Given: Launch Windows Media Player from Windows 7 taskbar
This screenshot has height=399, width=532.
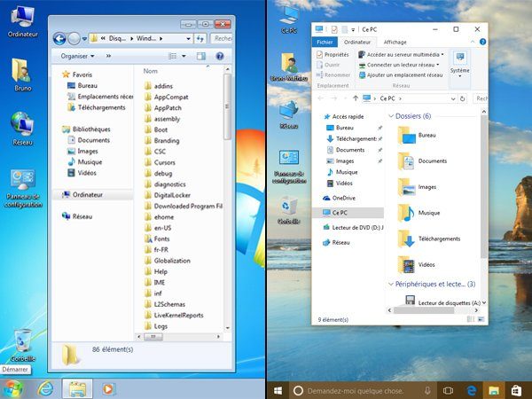Looking at the screenshot, I should (x=108, y=389).
